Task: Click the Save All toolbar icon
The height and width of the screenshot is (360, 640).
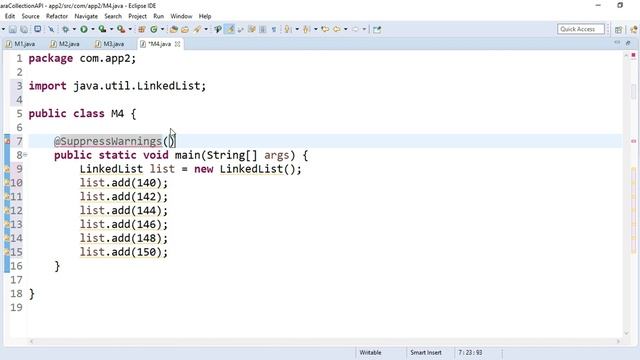Action: (x=24, y=29)
